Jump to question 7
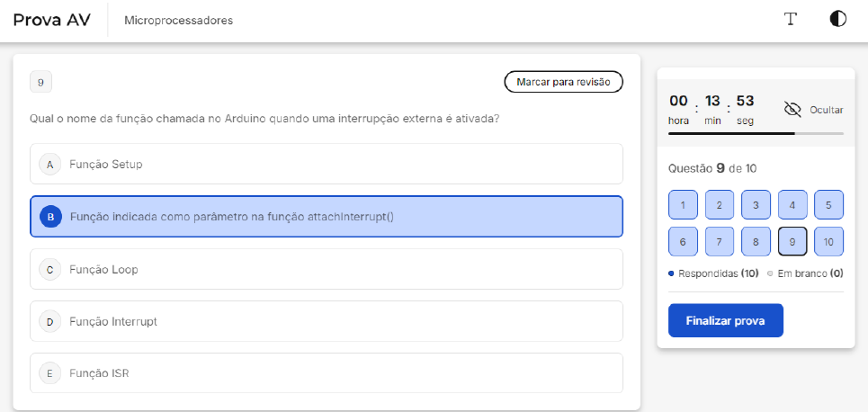Screen dimensions: 868x412 coord(720,242)
